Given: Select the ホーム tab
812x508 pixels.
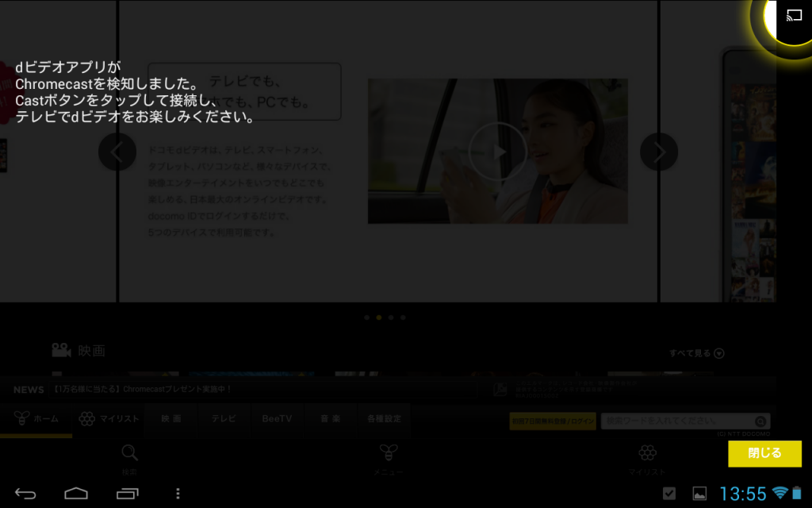Looking at the screenshot, I should coord(36,419).
